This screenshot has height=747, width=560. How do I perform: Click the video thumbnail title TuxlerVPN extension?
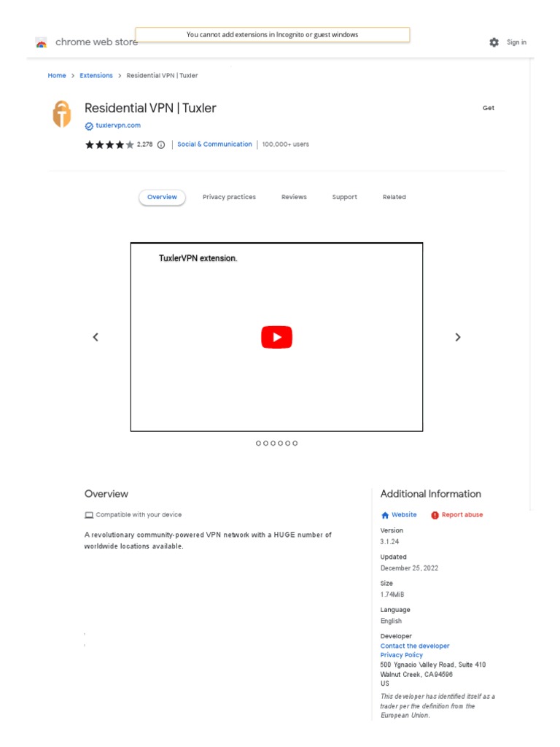[x=198, y=259]
